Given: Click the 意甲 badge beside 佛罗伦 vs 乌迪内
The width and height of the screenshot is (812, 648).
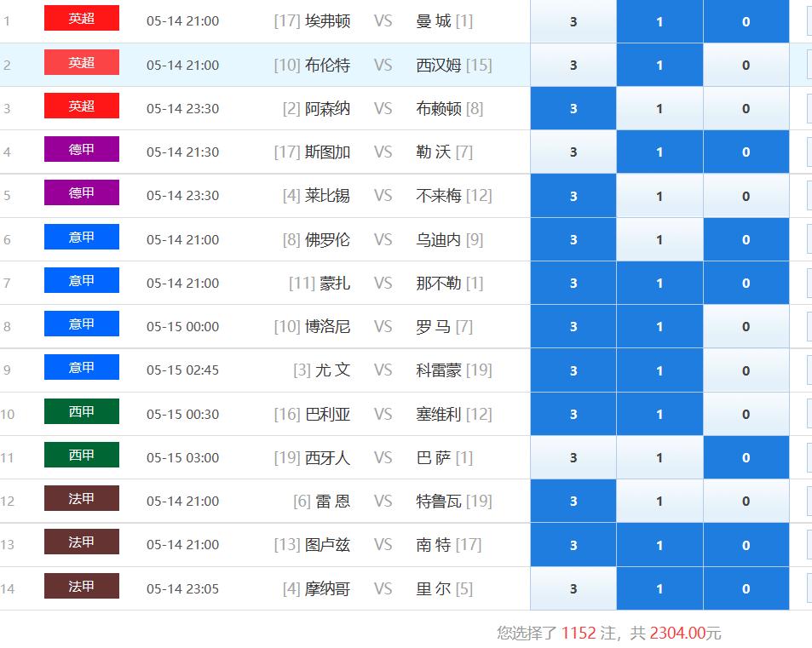Looking at the screenshot, I should pos(81,237).
